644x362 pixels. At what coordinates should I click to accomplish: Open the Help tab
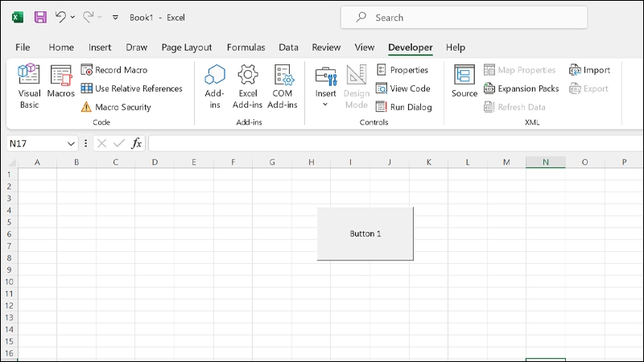456,47
